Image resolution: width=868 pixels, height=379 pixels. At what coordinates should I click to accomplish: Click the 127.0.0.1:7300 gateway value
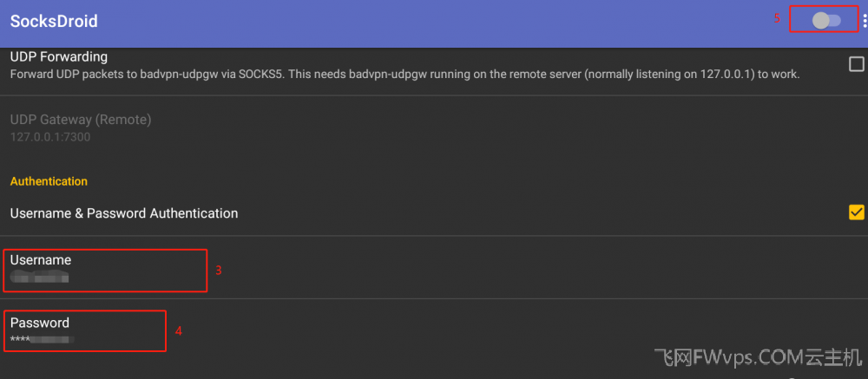coord(50,137)
